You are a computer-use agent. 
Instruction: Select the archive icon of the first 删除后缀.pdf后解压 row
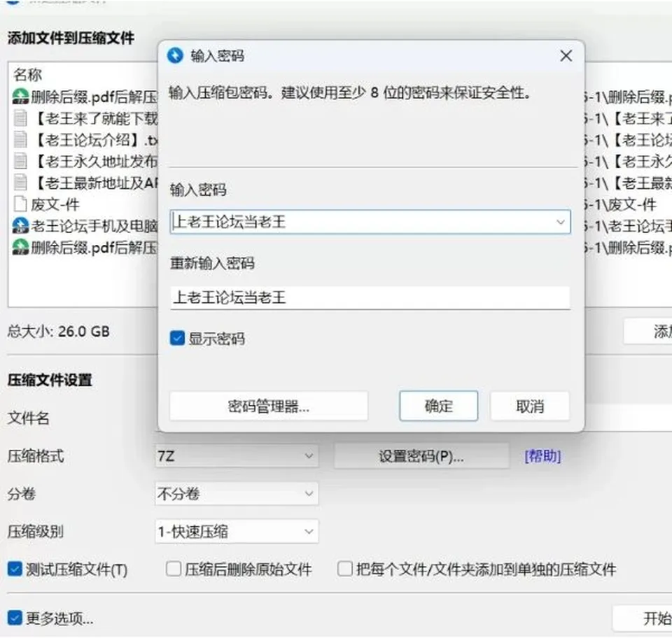point(20,97)
